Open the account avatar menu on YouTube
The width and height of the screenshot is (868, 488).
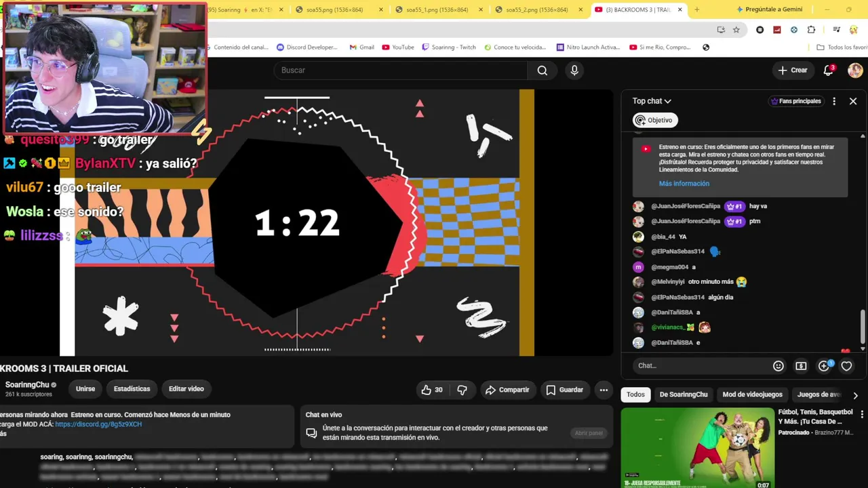pos(855,70)
